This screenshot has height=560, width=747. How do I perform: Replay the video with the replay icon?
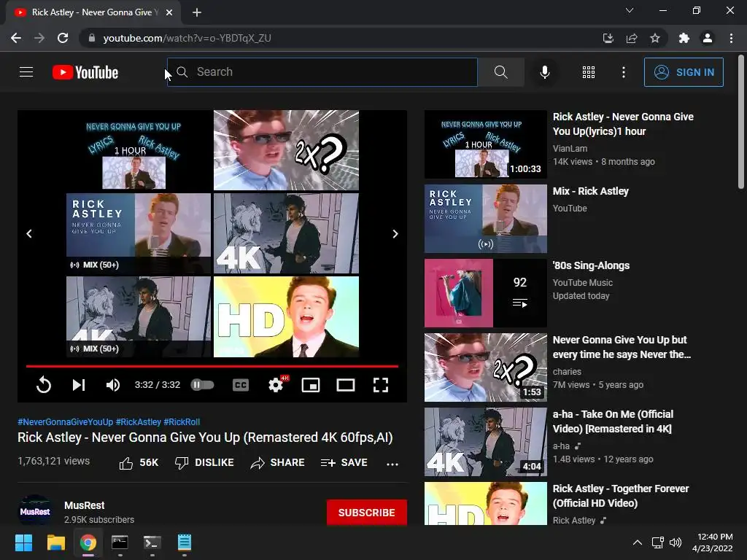(43, 385)
